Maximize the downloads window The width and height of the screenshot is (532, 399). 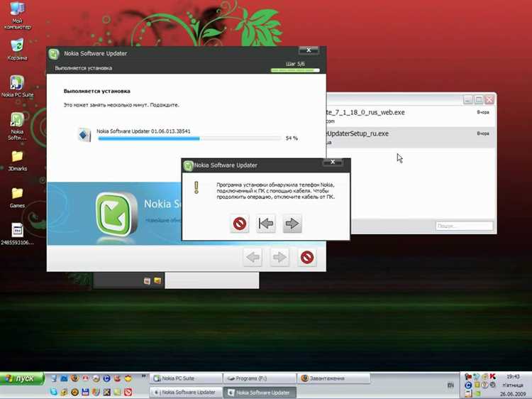(479, 99)
